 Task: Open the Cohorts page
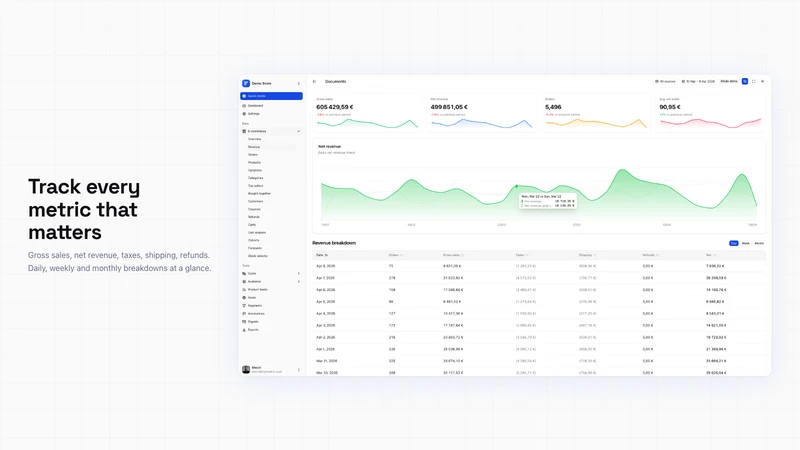coord(254,240)
